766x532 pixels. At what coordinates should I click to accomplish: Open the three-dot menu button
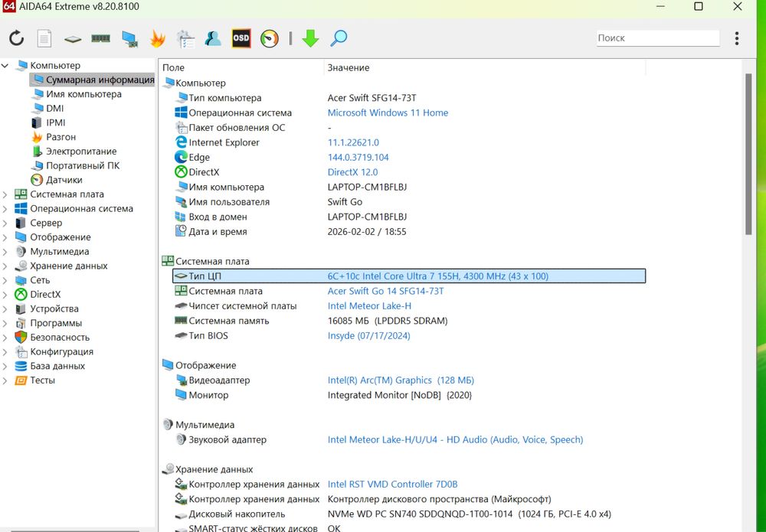[737, 38]
